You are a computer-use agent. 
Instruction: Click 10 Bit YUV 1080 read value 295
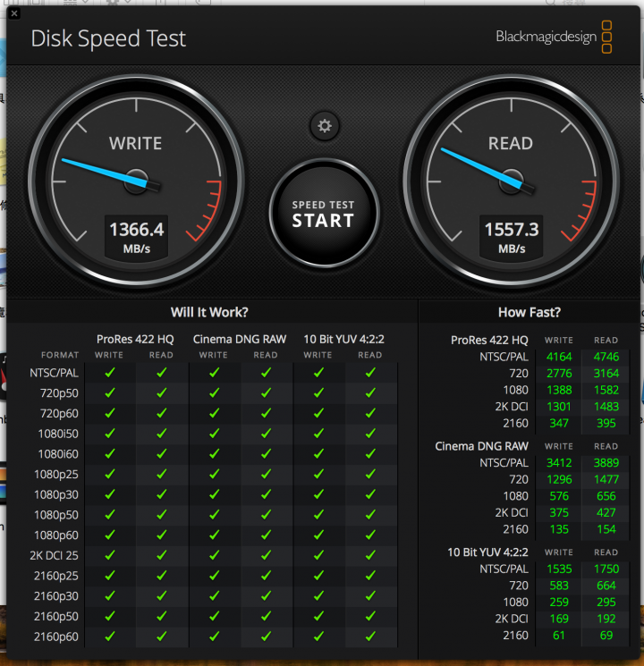(x=606, y=603)
